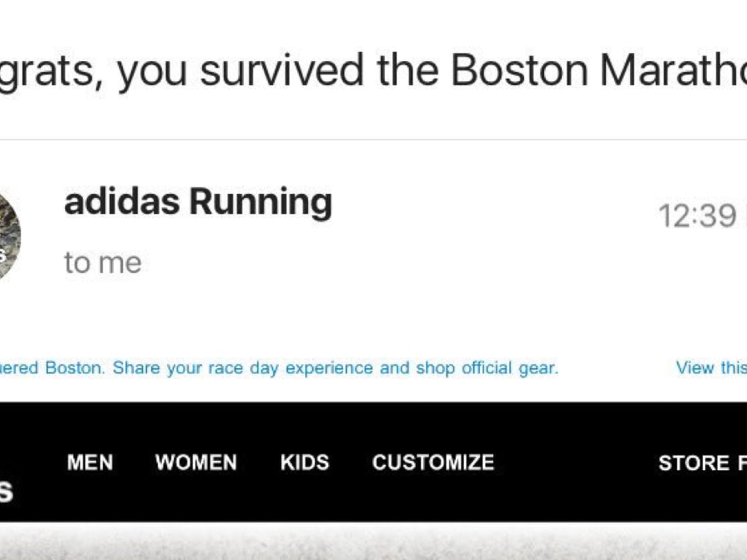Click the partially visible adidas logo
The width and height of the screenshot is (747, 560).
coord(6,492)
